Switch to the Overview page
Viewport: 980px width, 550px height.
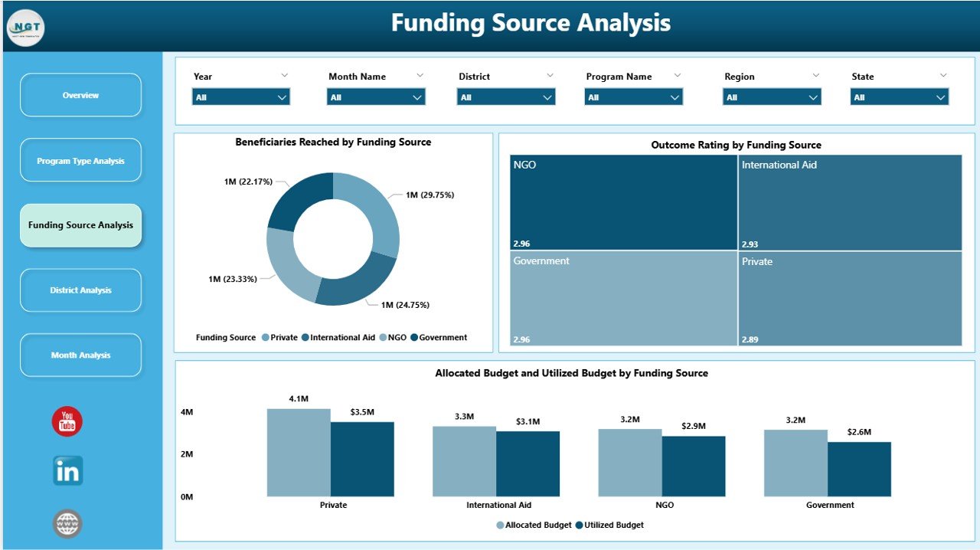tap(80, 95)
